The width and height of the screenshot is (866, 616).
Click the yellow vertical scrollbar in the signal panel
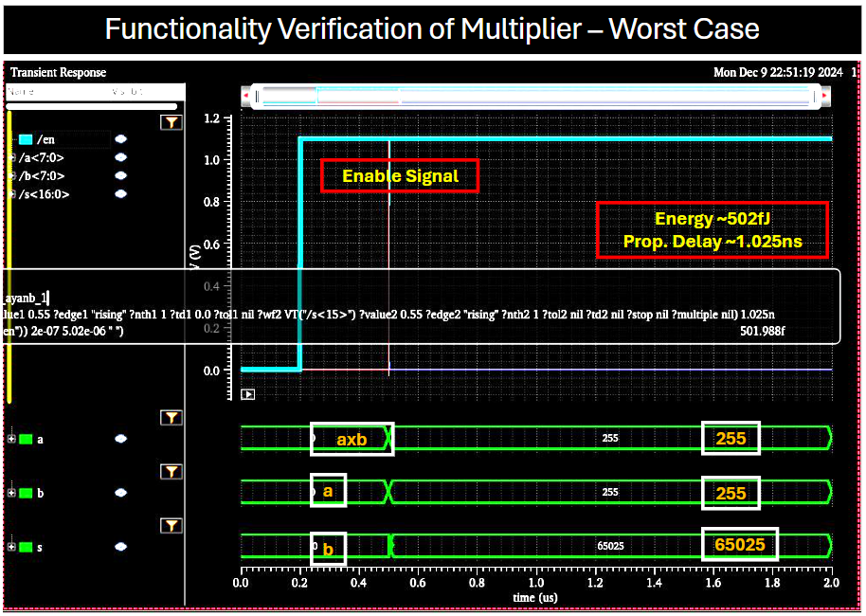pyautogui.click(x=9, y=256)
